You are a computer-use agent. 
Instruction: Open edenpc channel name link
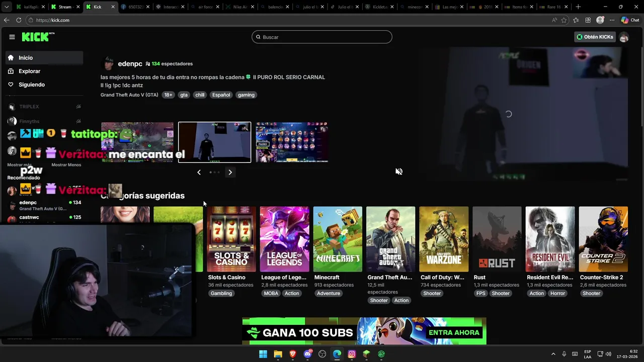[130, 64]
